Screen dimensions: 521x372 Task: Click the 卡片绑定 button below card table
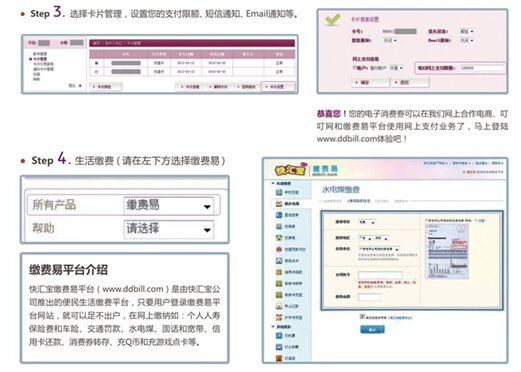(105, 87)
